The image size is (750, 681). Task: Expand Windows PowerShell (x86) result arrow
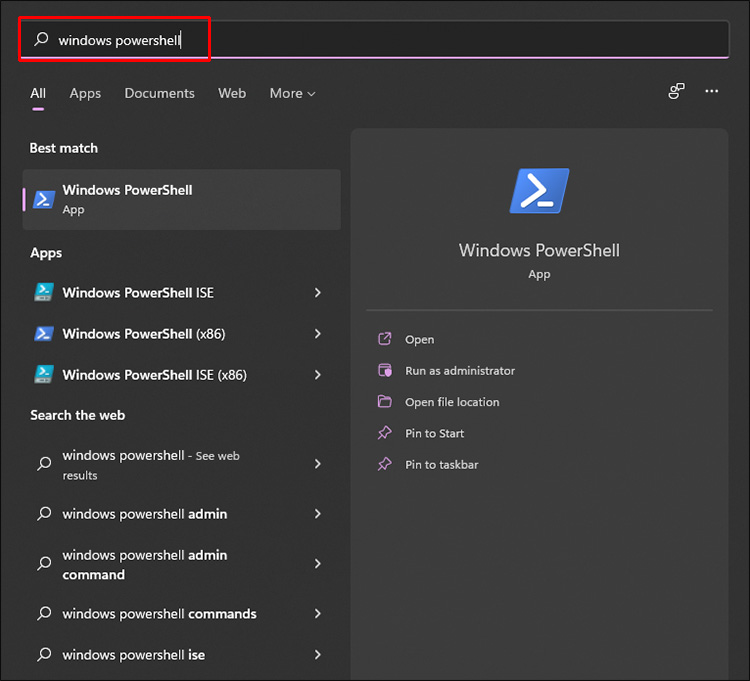[318, 334]
